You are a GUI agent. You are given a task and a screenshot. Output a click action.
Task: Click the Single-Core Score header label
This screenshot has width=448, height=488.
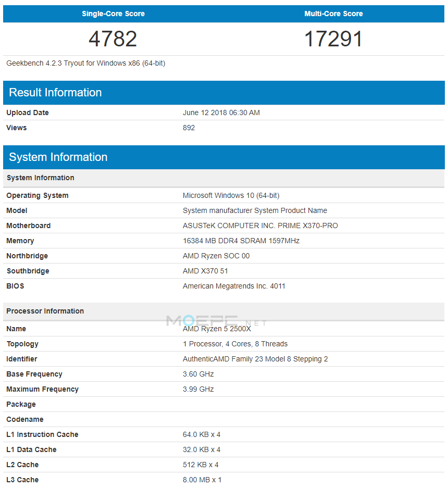pos(114,14)
